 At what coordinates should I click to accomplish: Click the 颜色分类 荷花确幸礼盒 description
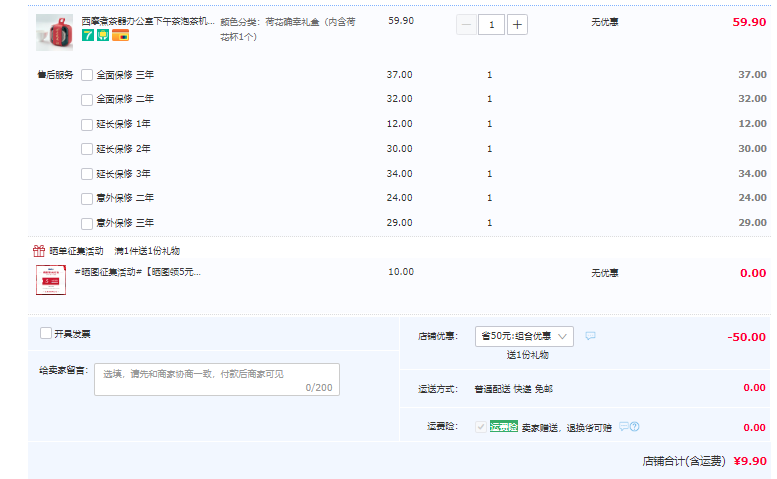pos(288,29)
